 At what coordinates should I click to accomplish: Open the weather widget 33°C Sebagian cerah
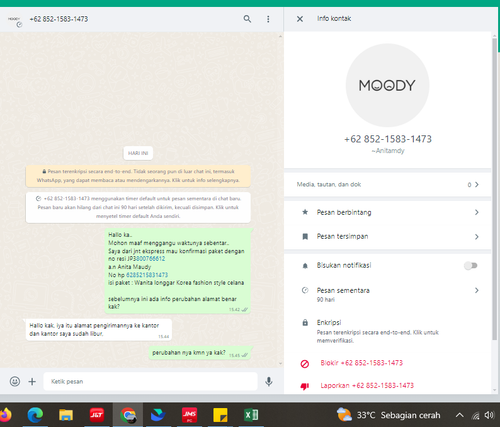click(388, 415)
